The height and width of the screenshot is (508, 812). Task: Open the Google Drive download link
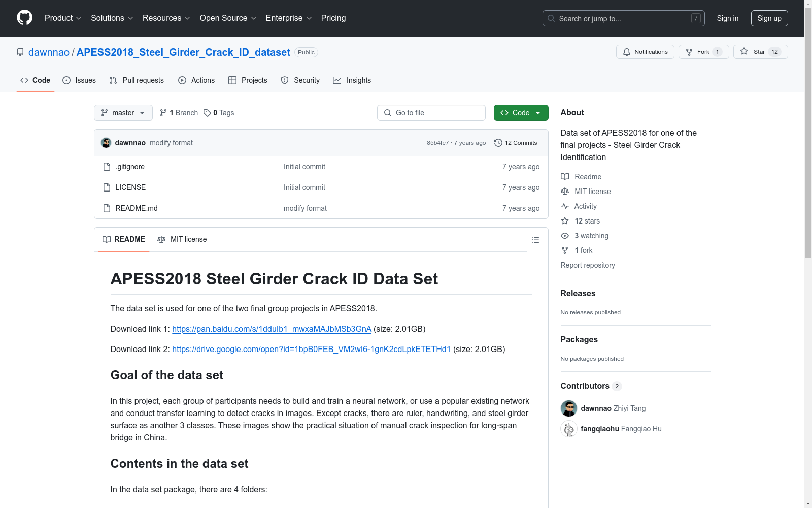pos(311,349)
